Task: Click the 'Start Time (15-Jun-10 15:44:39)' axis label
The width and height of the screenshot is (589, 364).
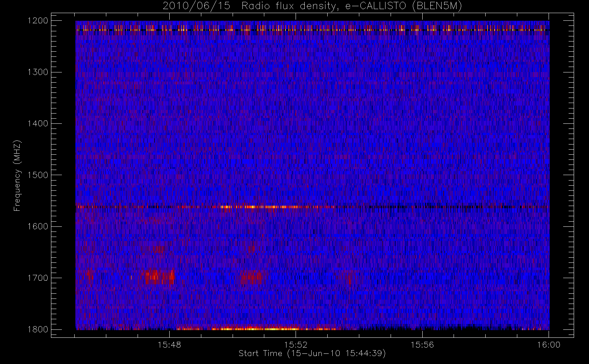Action: coord(312,353)
